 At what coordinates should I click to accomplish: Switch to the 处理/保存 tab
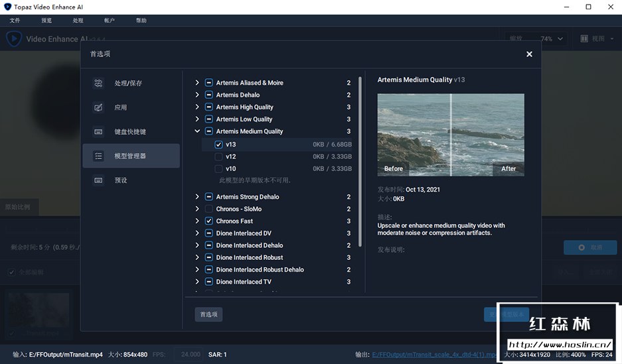(x=131, y=83)
